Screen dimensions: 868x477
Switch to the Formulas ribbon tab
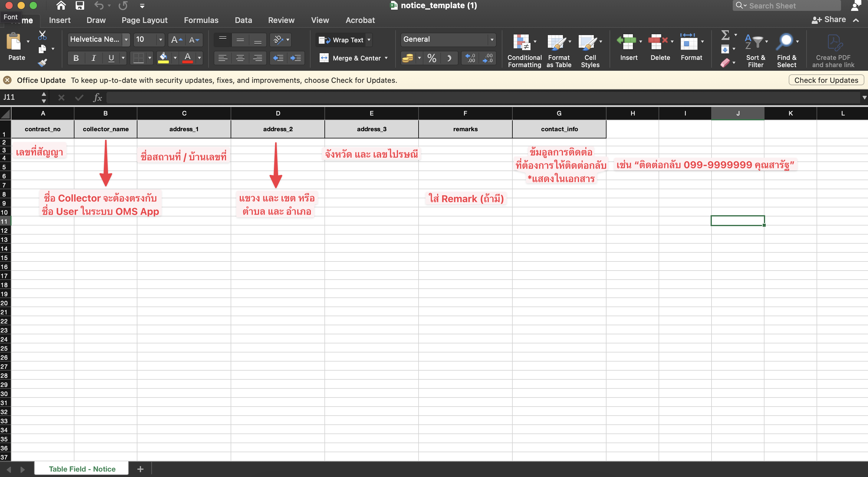[201, 20]
